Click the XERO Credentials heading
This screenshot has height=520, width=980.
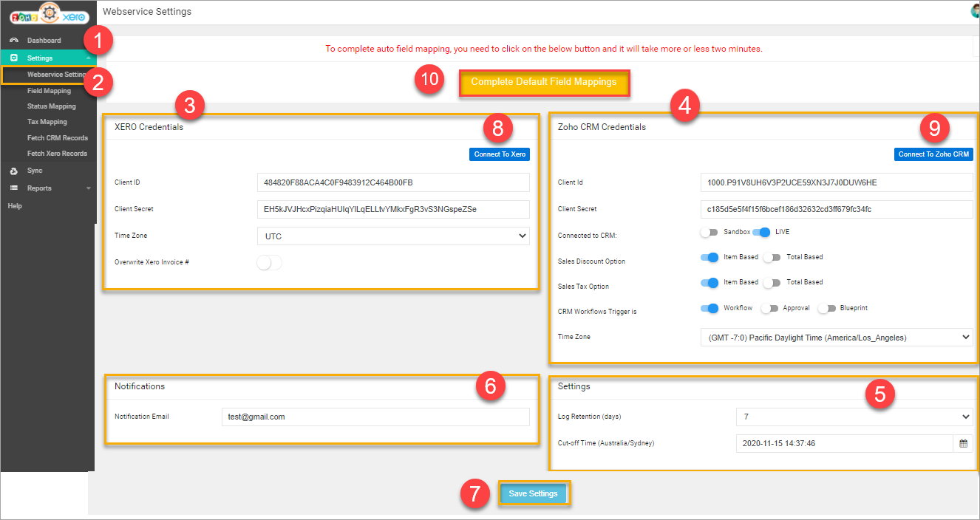pos(149,127)
